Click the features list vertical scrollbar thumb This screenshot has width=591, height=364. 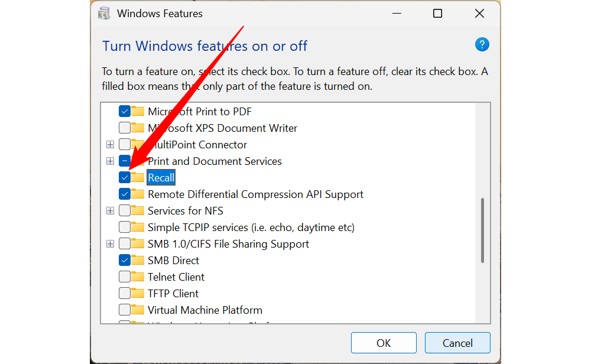[483, 230]
